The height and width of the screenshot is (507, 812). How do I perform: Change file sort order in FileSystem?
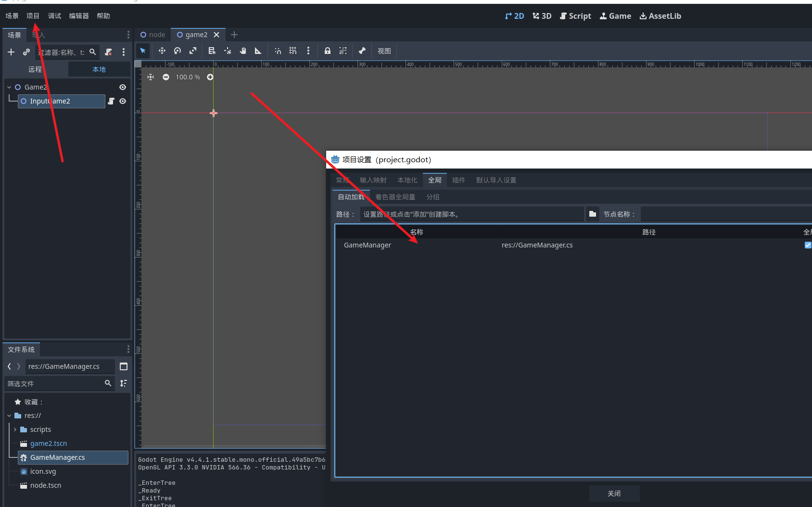124,383
